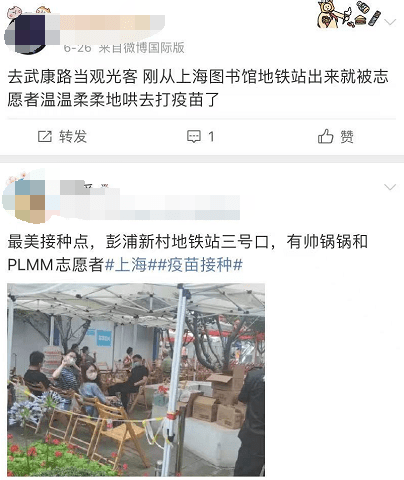Tap the 6-26 post date

pyautogui.click(x=77, y=48)
